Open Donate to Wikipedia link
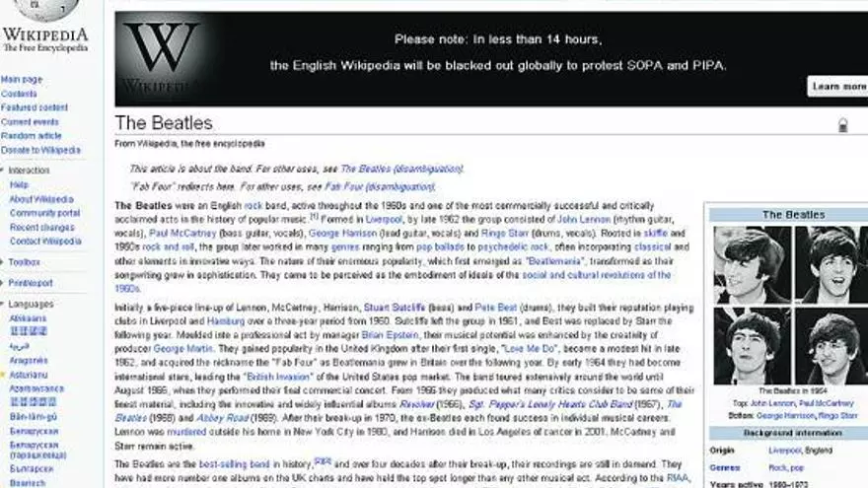868x488 pixels. [41, 150]
